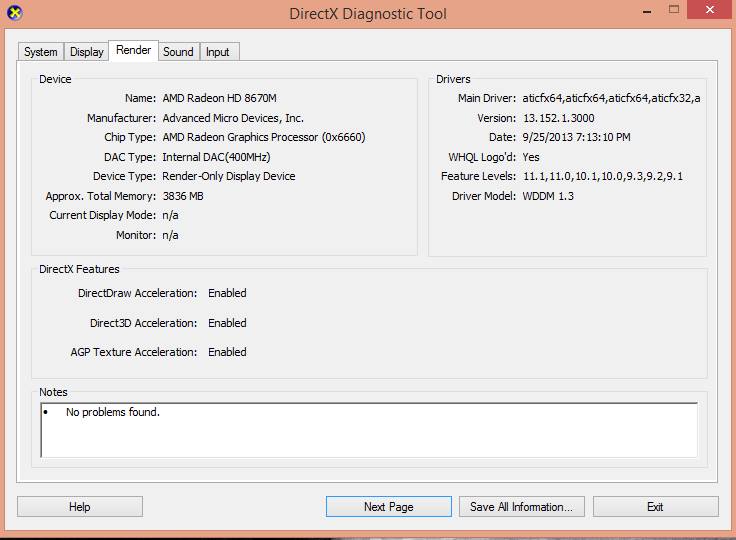Click the Help button

(x=80, y=507)
